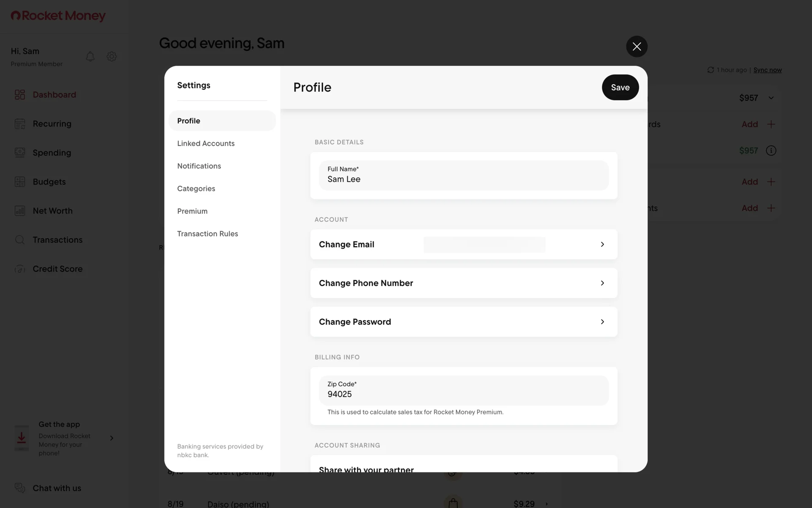The image size is (812, 508).
Task: Click the Recurring calendar icon
Action: click(20, 124)
